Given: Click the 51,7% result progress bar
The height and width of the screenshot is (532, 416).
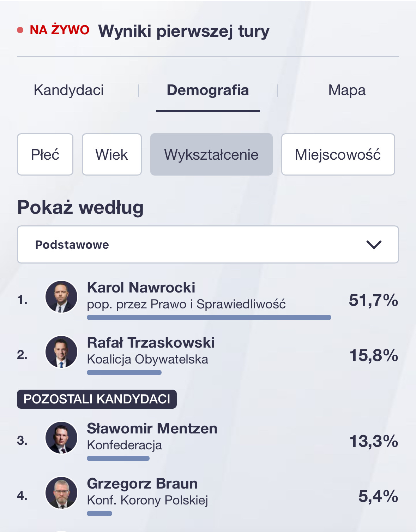Looking at the screenshot, I should pos(209,317).
